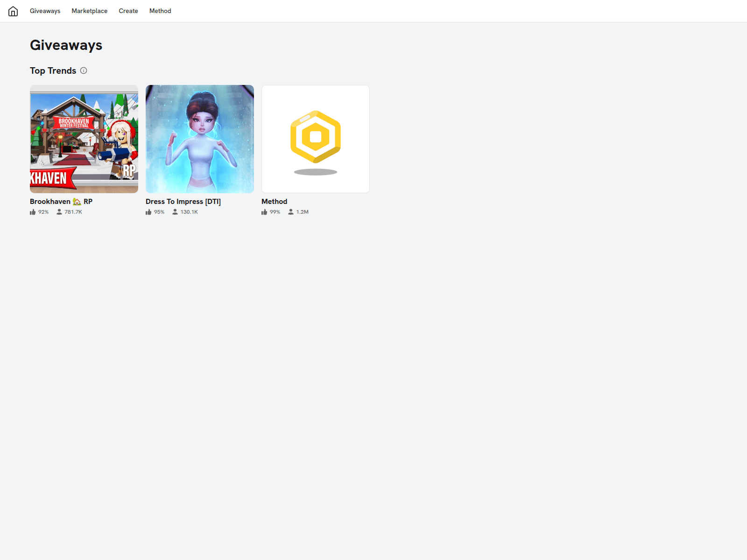Open the Giveaways menu item
This screenshot has width=747, height=560.
tap(45, 11)
